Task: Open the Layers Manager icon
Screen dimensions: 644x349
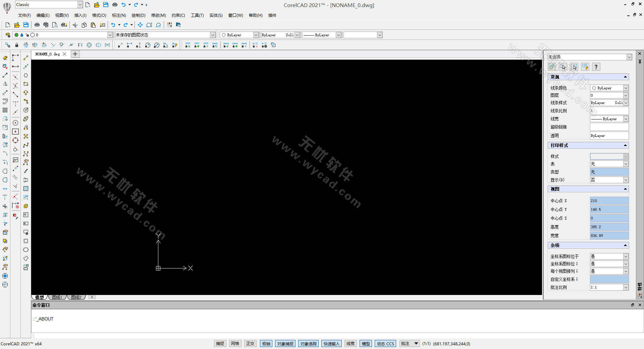Action: pos(7,35)
